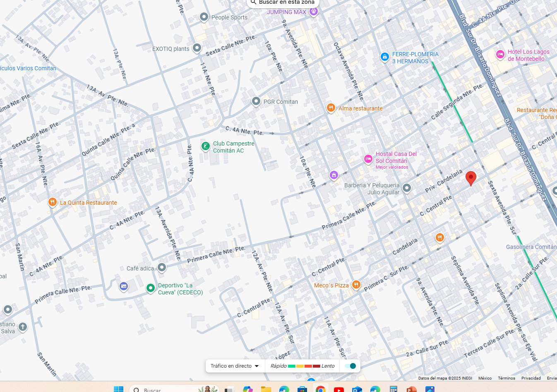Open the "Términos" link

point(507,378)
